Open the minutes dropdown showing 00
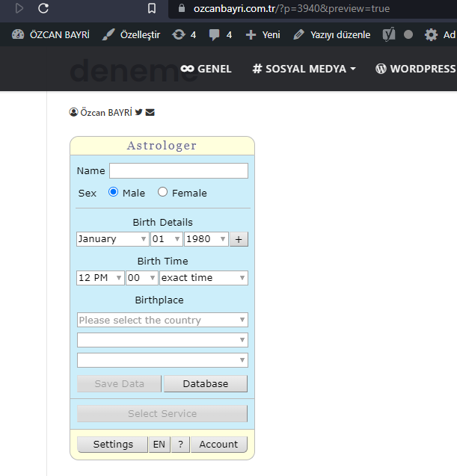The image size is (457, 476). click(142, 278)
